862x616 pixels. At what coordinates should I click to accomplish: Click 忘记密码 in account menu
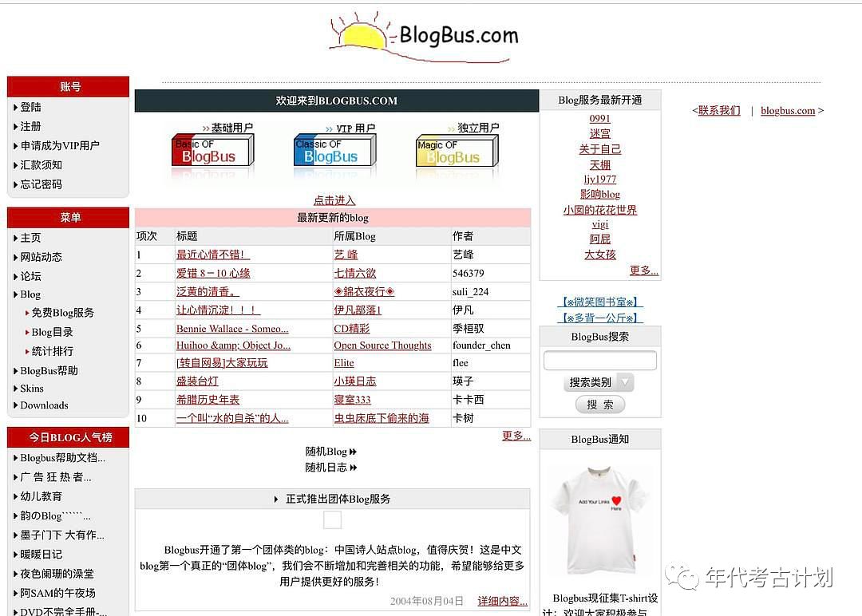point(42,184)
